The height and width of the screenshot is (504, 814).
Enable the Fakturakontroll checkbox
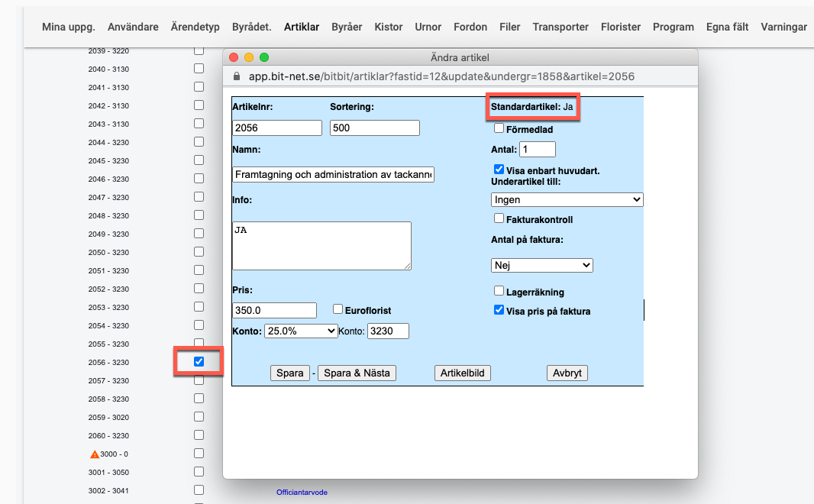pos(499,218)
